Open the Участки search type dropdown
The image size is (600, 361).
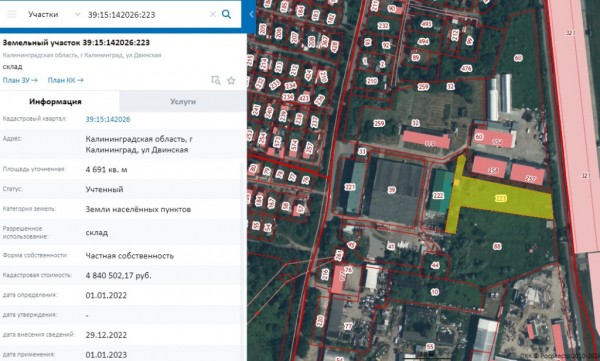pos(54,15)
